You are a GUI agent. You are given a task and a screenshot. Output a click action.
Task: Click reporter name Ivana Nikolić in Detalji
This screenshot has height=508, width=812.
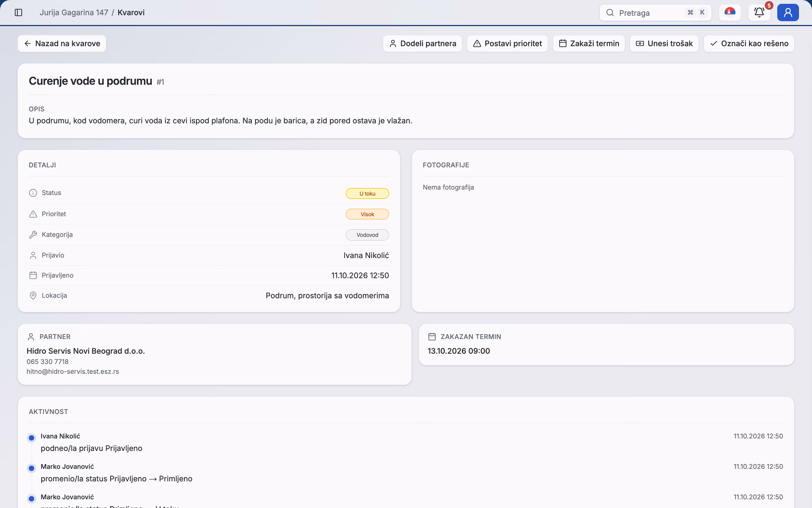[x=366, y=255]
